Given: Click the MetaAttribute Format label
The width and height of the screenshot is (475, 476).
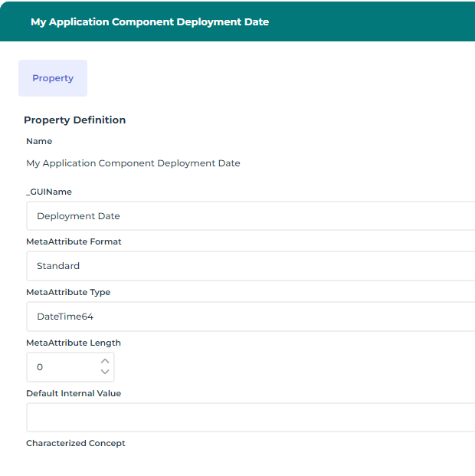Looking at the screenshot, I should tap(74, 241).
